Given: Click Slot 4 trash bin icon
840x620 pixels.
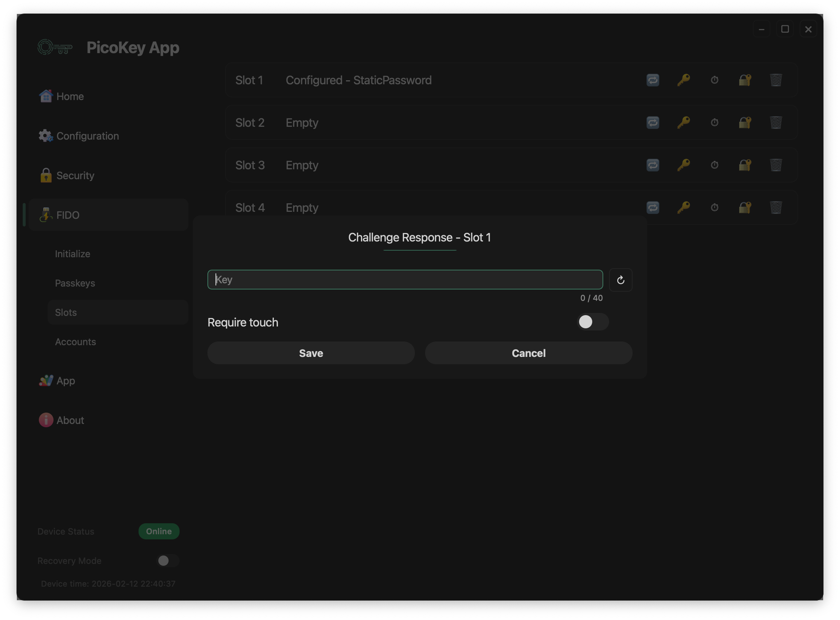Looking at the screenshot, I should 775,207.
